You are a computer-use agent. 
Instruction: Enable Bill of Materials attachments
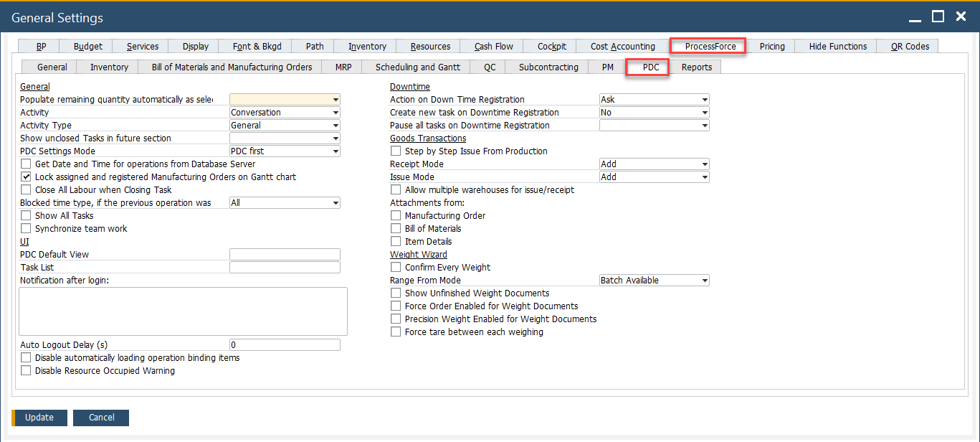coord(395,228)
